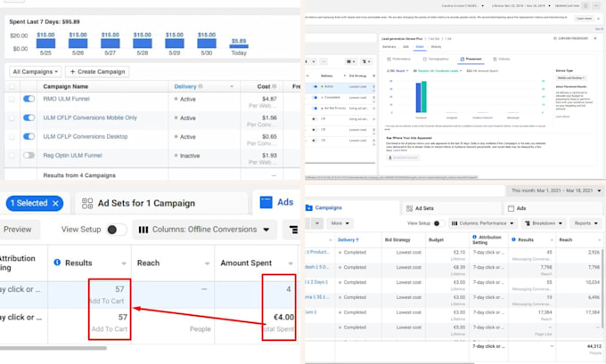Click the Ad Sets grid icon right of Campaigns tab
The width and height of the screenshot is (606, 364).
pos(410,208)
